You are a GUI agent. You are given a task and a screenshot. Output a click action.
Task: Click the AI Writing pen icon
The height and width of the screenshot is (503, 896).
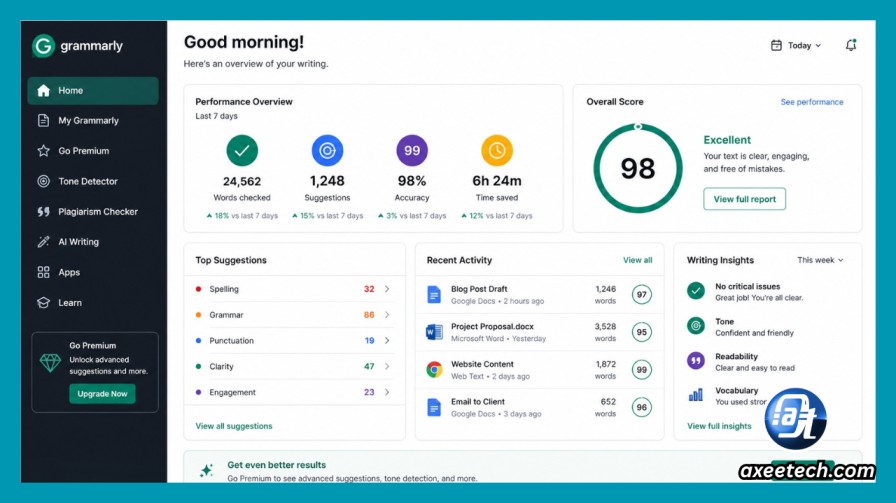[x=43, y=242]
